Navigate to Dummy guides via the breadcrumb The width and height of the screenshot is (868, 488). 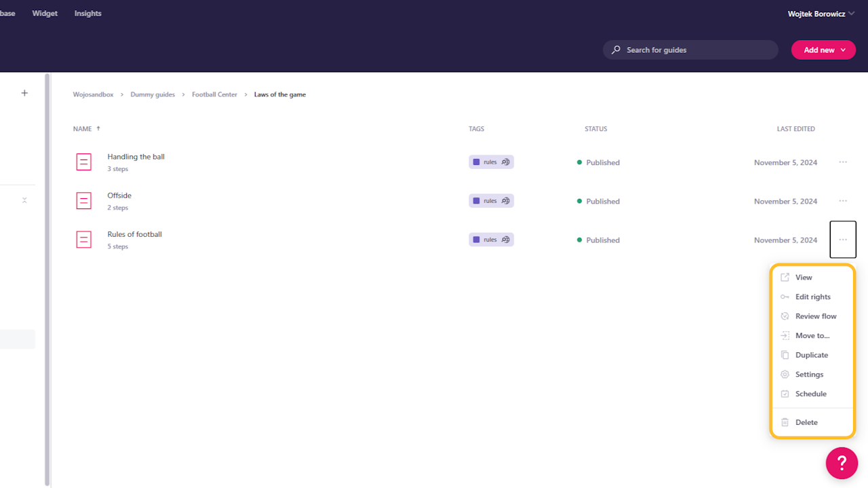pyautogui.click(x=153, y=94)
